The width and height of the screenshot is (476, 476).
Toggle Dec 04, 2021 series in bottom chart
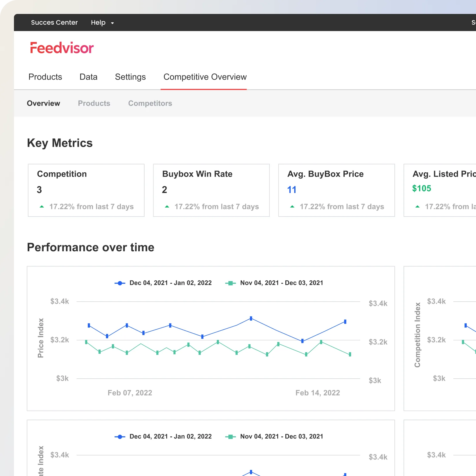point(171,436)
